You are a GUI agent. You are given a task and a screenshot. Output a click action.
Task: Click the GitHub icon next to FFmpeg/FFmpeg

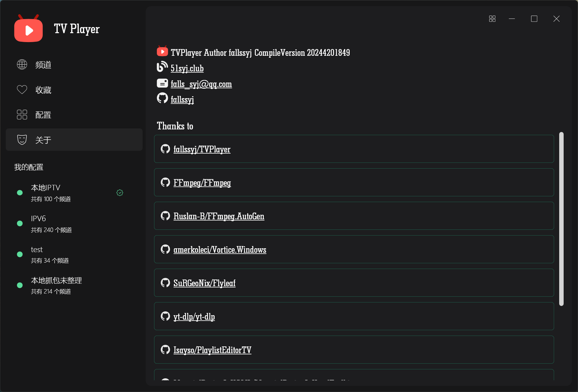click(165, 182)
